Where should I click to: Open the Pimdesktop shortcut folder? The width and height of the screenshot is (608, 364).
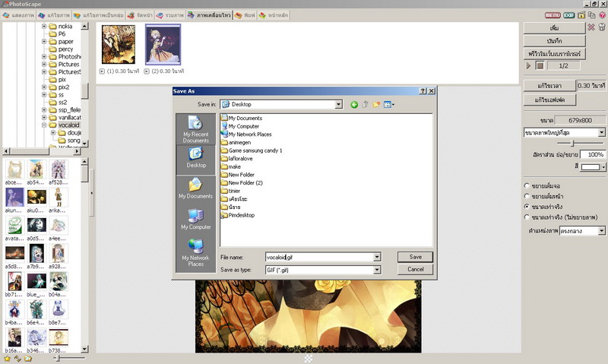coord(238,215)
